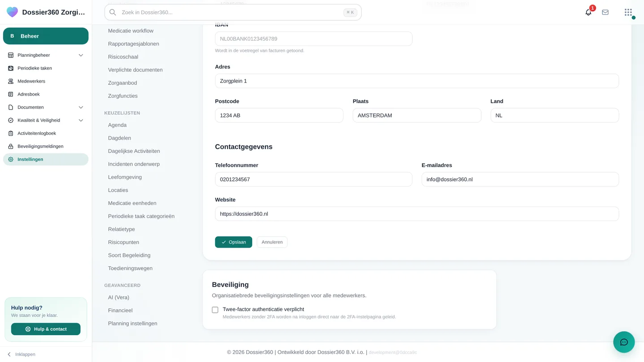Click the Telefoonnummer input field
The image size is (644, 362).
coord(314,179)
